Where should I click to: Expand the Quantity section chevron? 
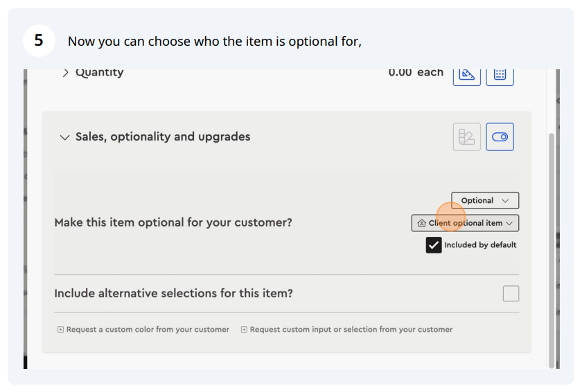tap(65, 73)
